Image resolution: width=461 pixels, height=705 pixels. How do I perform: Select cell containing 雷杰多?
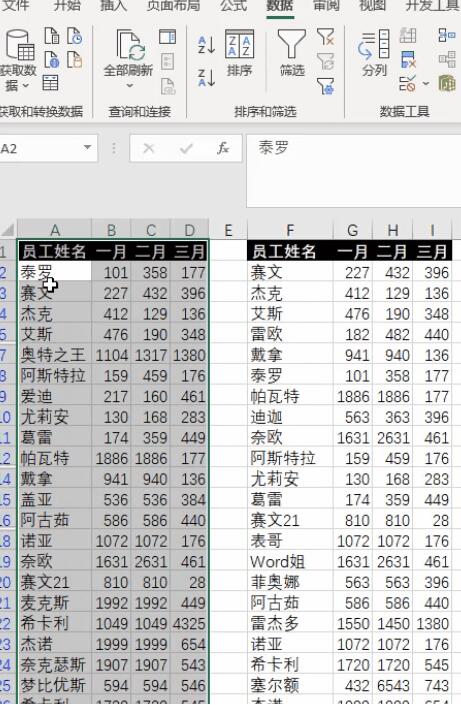290,624
